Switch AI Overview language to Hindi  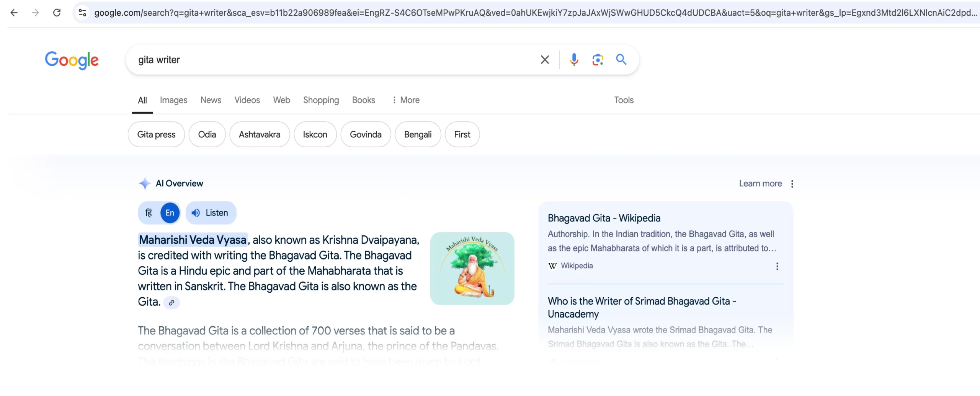149,213
